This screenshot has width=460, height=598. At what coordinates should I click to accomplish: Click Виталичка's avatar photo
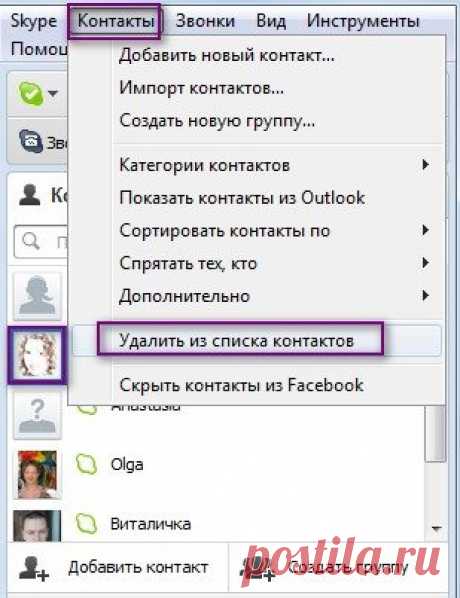[37, 526]
